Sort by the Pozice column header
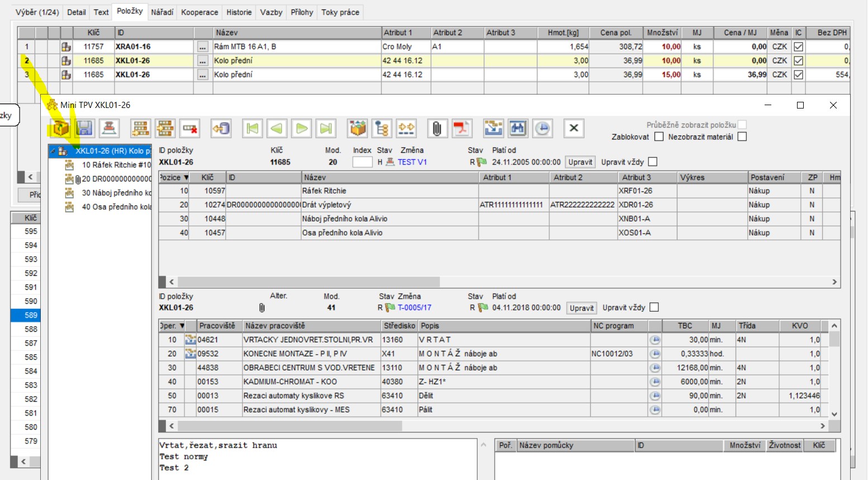The height and width of the screenshot is (480, 868). (x=174, y=177)
